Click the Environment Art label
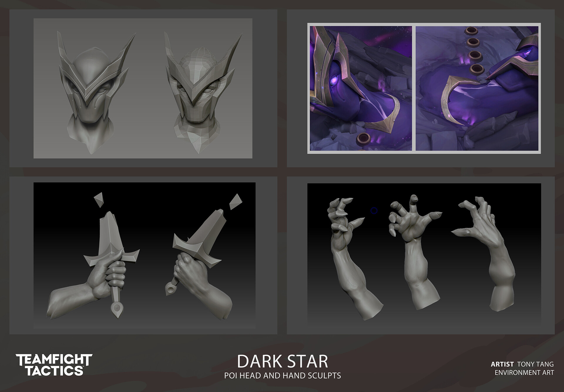 524,373
